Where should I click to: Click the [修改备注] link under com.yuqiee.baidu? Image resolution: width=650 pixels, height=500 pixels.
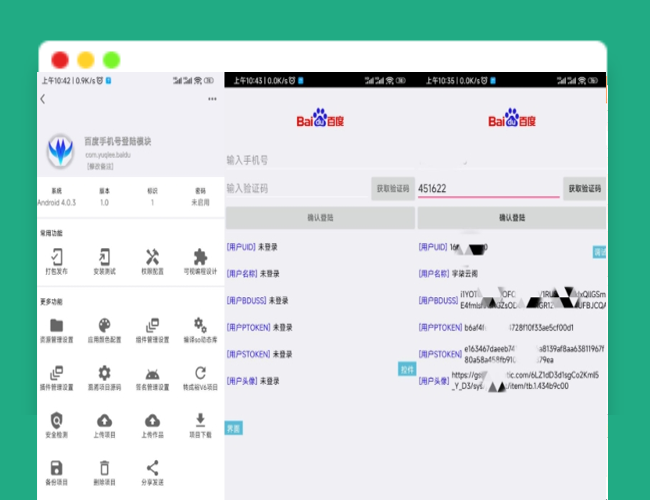coord(100,166)
